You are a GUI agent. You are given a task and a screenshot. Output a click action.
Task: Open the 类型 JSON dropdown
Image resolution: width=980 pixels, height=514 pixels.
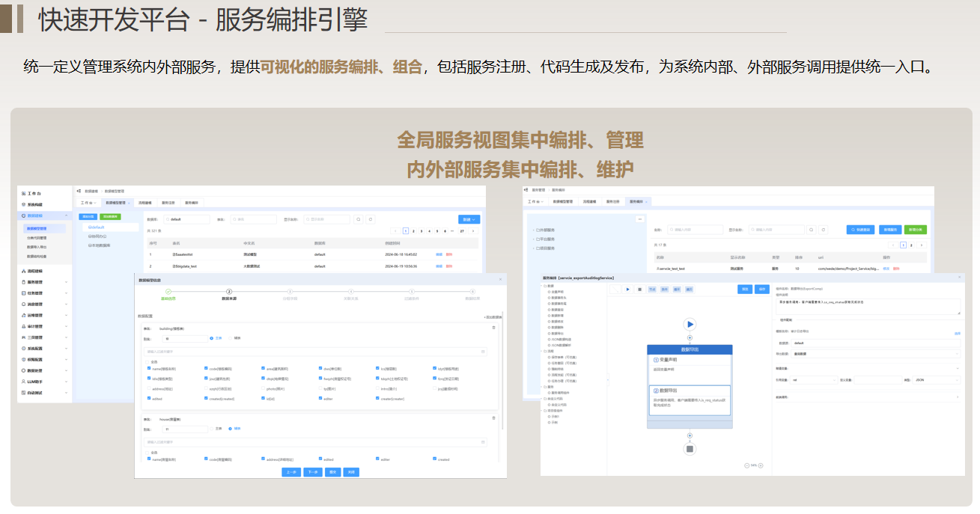pos(937,380)
